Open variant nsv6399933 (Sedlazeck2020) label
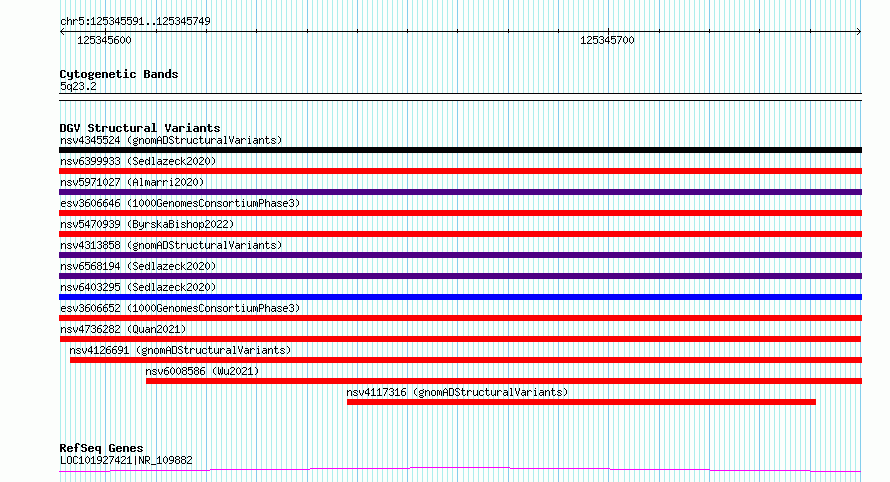Image resolution: width=890 pixels, height=482 pixels. click(138, 161)
